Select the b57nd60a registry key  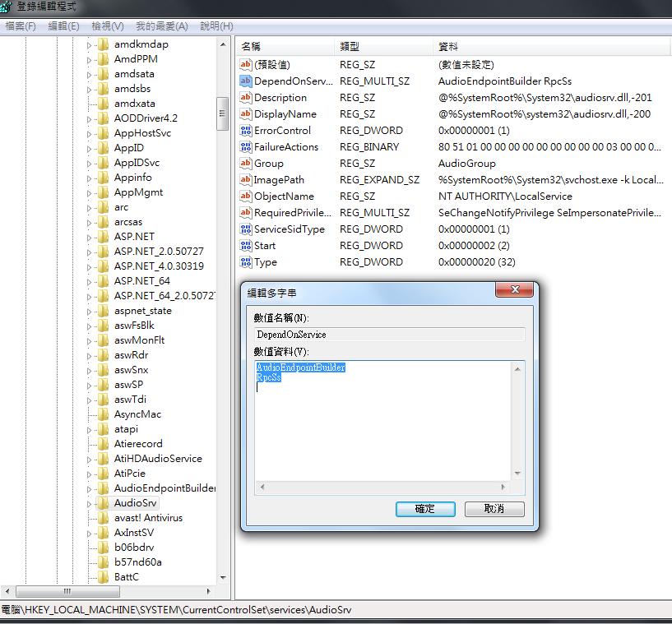pyautogui.click(x=137, y=562)
